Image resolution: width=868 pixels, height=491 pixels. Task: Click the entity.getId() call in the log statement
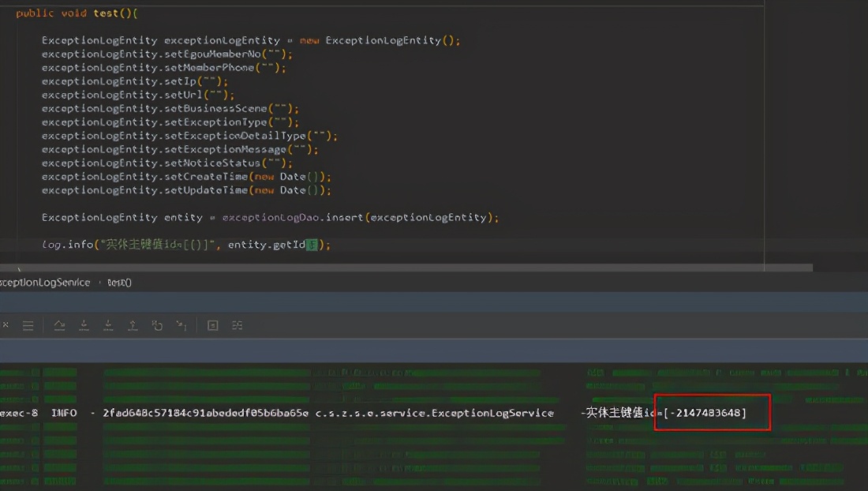[x=273, y=245]
